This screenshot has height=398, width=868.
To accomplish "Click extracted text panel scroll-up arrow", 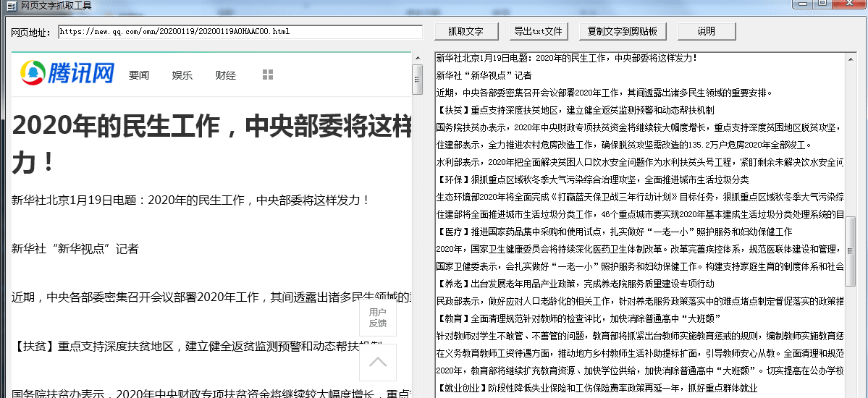I will pos(851,58).
